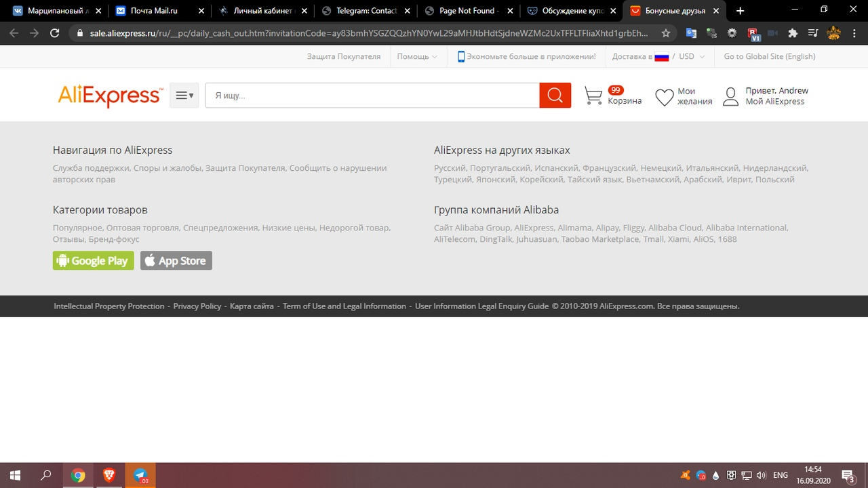The image size is (868, 488).
Task: Open the Оптовая торговля link
Action: coord(142,228)
